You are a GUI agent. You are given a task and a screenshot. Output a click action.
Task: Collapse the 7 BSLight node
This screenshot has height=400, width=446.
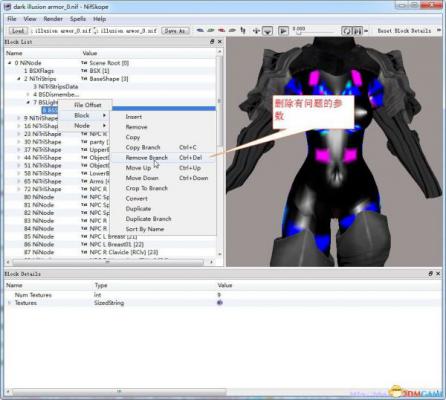[x=28, y=102]
